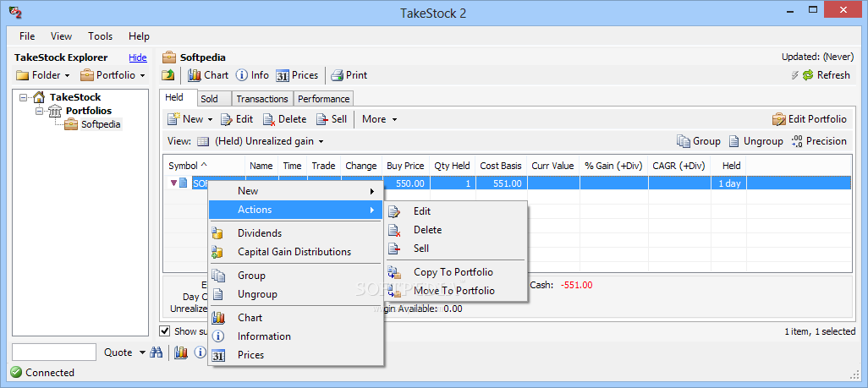This screenshot has width=868, height=388.
Task: Collapse the Portfolios tree node
Action: point(39,111)
